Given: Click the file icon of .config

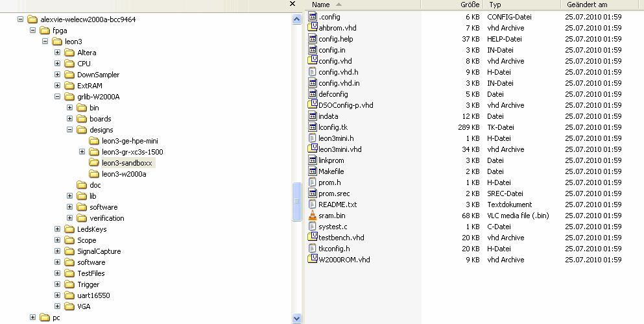Looking at the screenshot, I should (x=313, y=17).
